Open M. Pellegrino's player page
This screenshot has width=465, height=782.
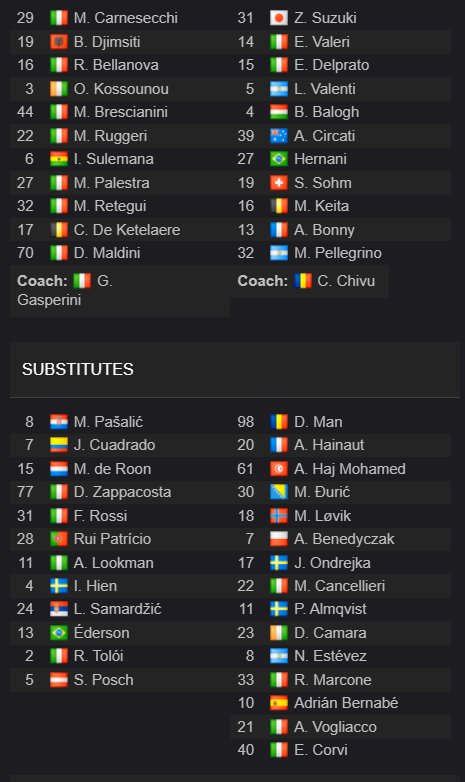point(338,253)
